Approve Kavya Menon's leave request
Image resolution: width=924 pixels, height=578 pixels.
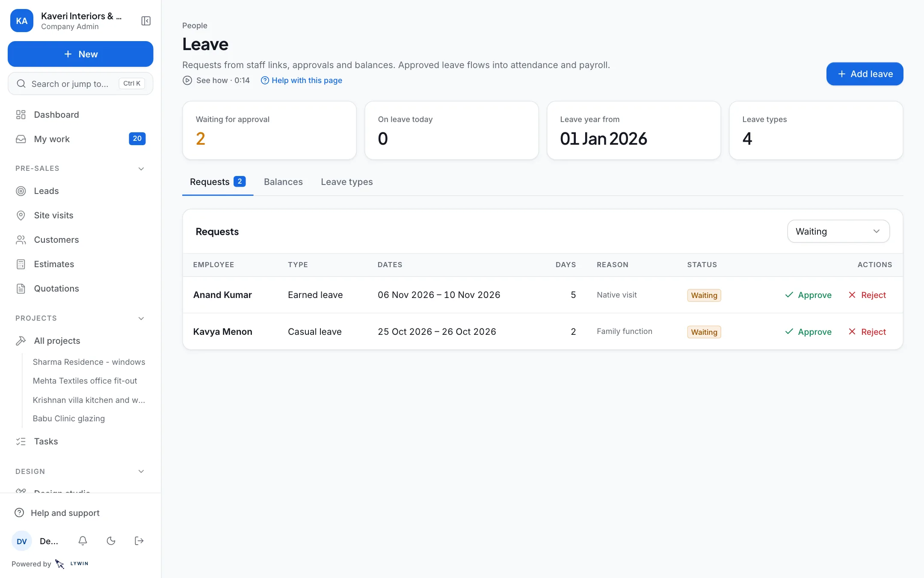[x=808, y=332]
